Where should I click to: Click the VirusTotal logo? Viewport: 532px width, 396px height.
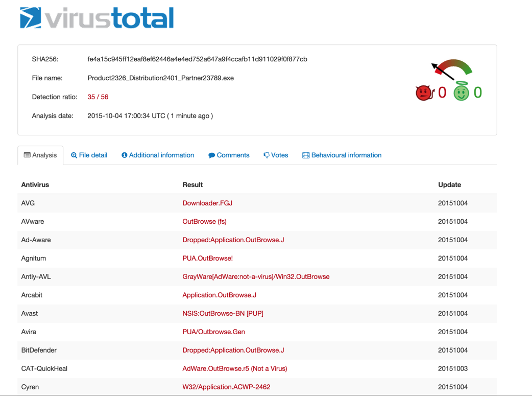tap(96, 18)
